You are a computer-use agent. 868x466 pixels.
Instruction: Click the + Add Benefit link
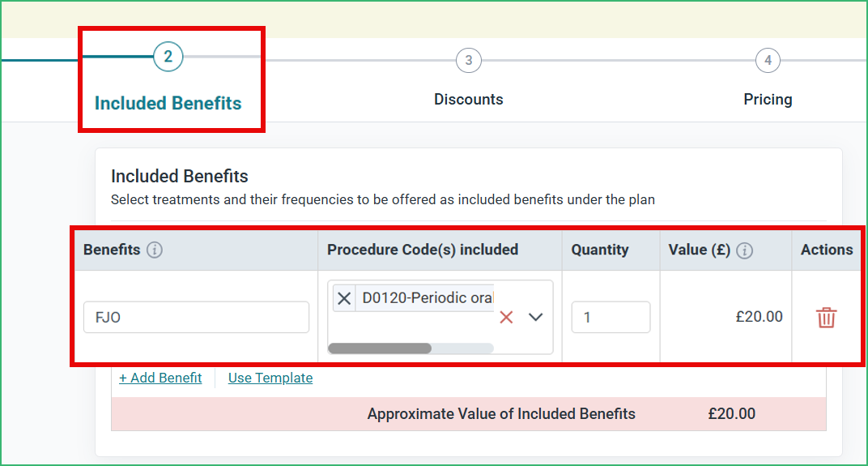pyautogui.click(x=160, y=378)
